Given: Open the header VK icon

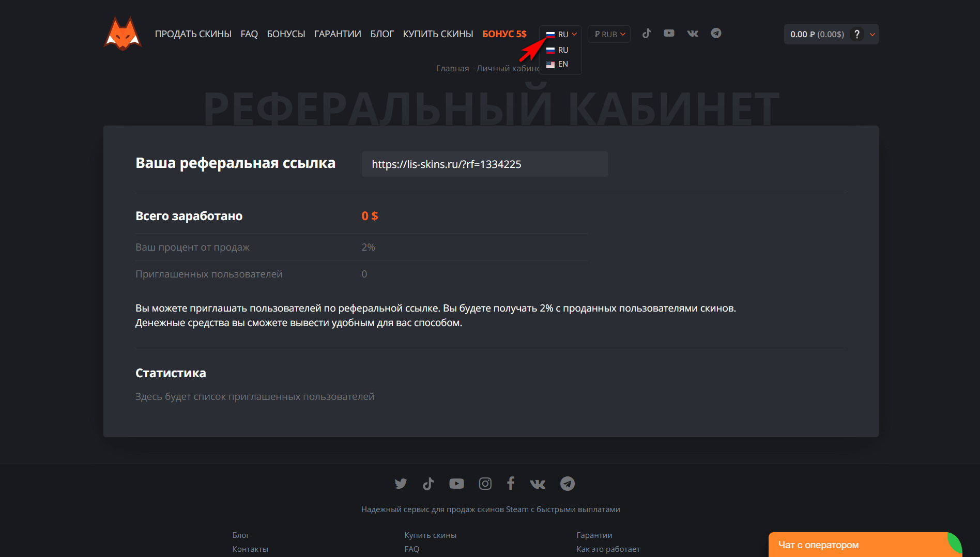Looking at the screenshot, I should click(x=693, y=33).
